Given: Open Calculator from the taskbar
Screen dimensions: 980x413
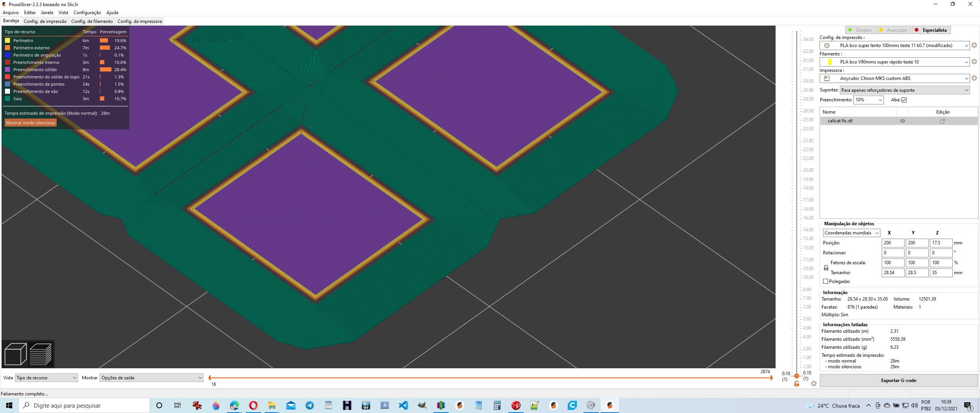Looking at the screenshot, I should click(x=497, y=405).
